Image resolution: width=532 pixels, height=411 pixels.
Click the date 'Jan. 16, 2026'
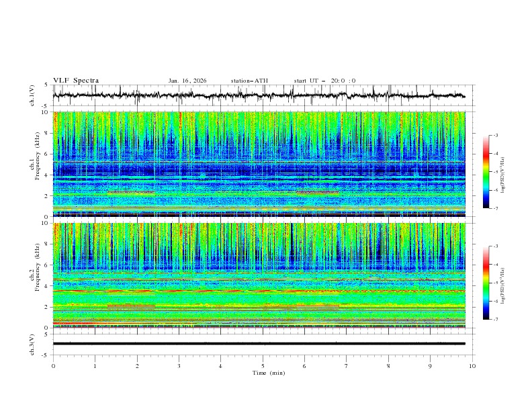187,81
